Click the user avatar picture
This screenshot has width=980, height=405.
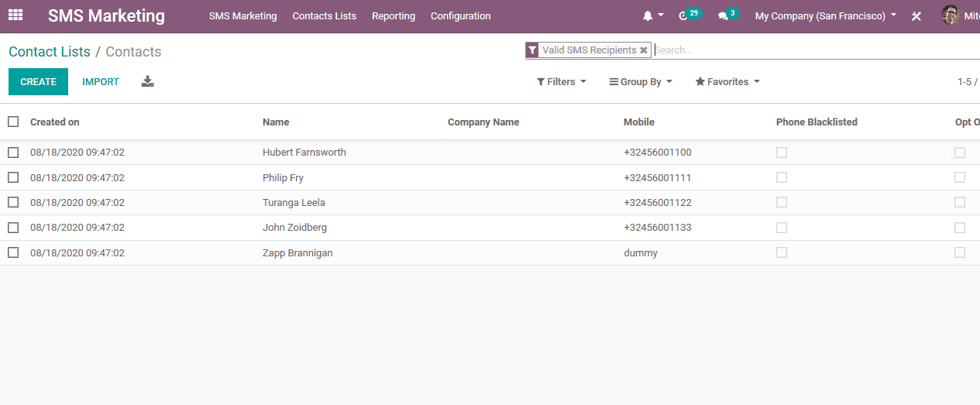coord(951,15)
